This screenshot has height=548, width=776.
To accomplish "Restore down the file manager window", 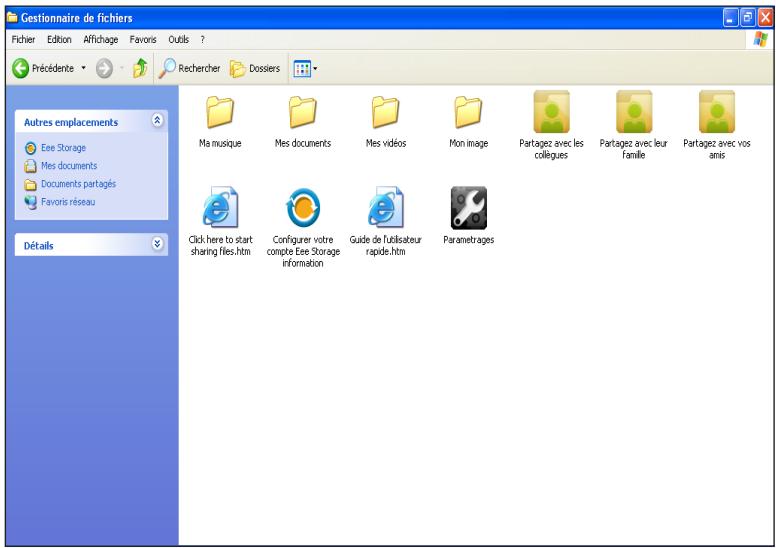I will pyautogui.click(x=748, y=18).
